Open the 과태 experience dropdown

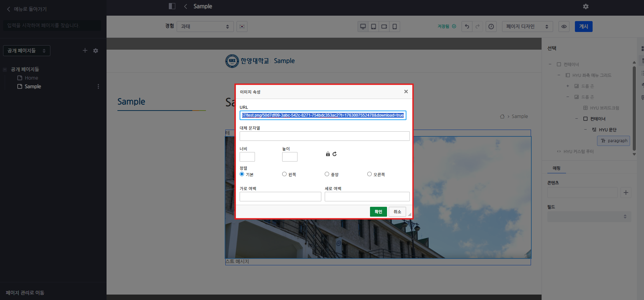(205, 27)
